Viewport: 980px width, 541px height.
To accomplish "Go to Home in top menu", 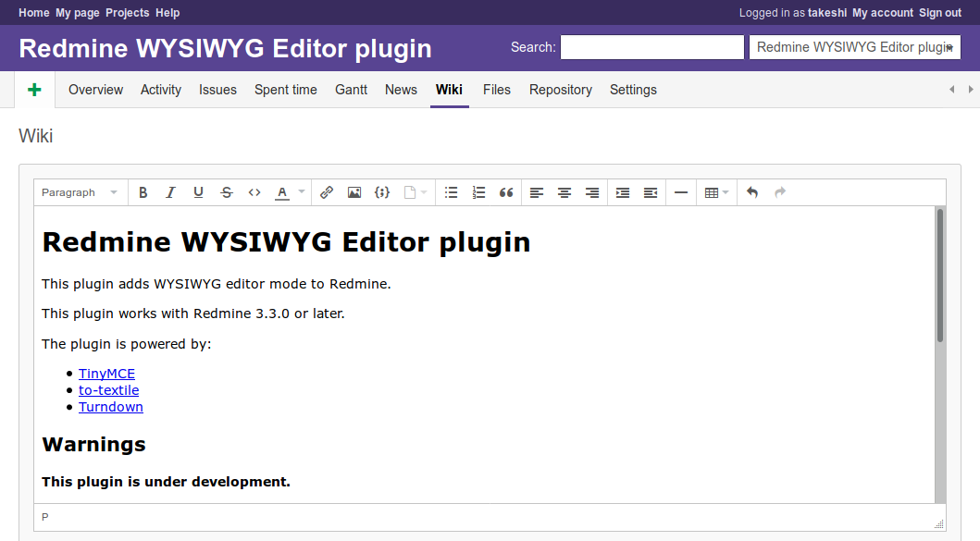I will click(x=33, y=13).
